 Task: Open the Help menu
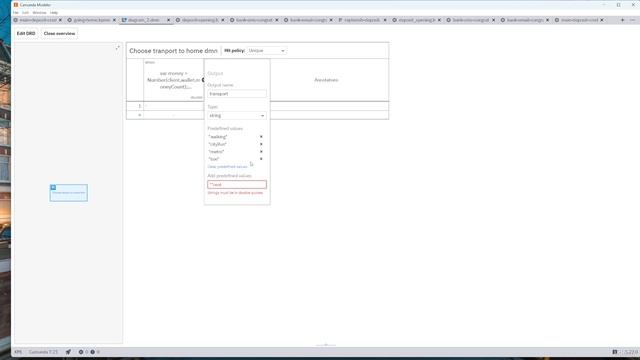[54, 13]
